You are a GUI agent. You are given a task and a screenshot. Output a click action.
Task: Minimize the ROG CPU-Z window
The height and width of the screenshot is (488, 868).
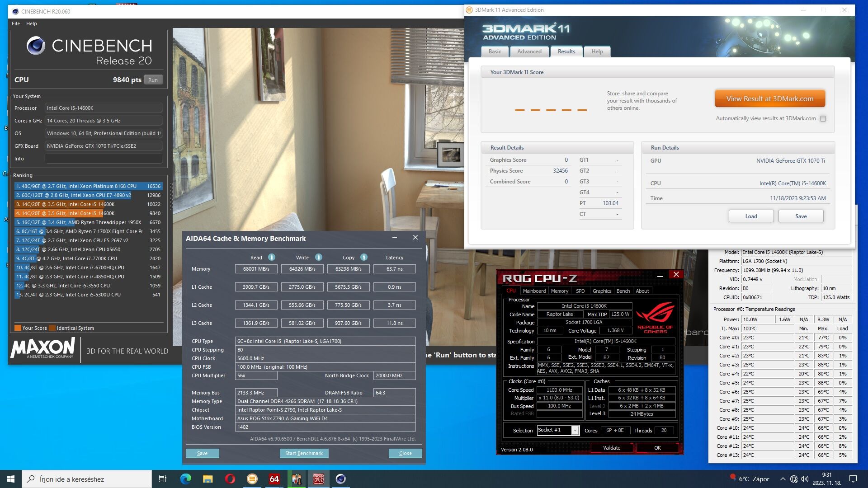pyautogui.click(x=660, y=275)
